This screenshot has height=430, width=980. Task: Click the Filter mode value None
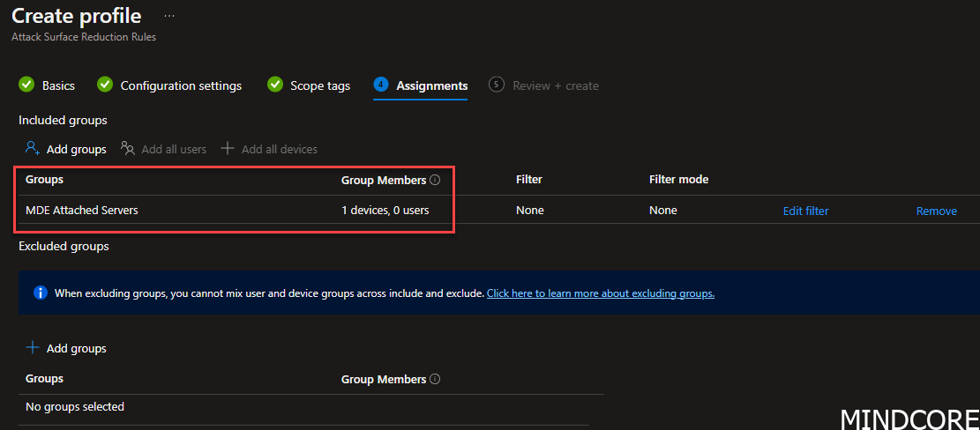(662, 211)
